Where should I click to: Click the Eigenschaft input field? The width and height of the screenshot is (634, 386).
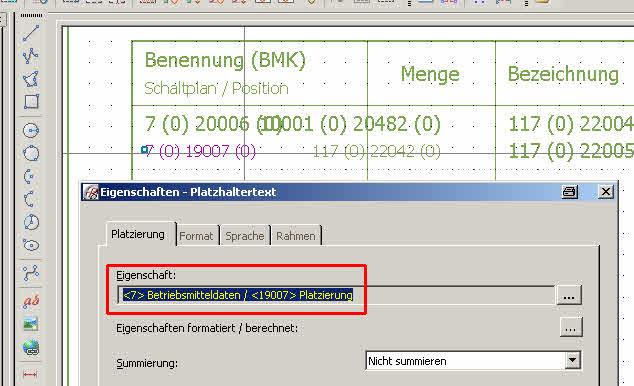pos(336,295)
